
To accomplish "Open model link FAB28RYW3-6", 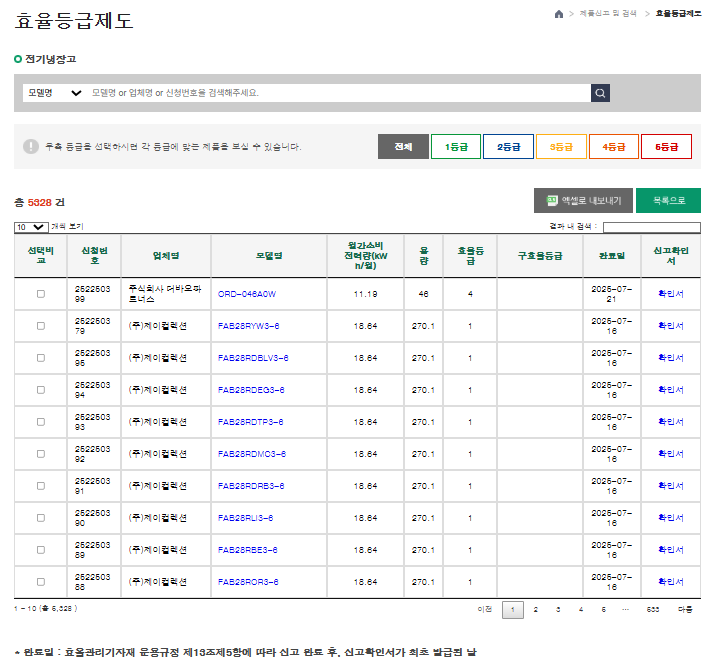I will tap(249, 326).
